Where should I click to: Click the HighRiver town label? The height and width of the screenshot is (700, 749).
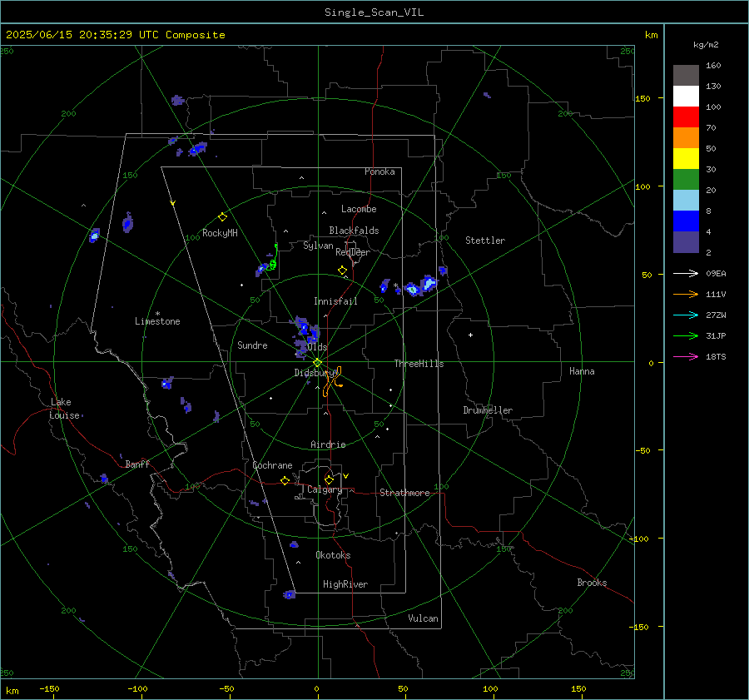(345, 584)
